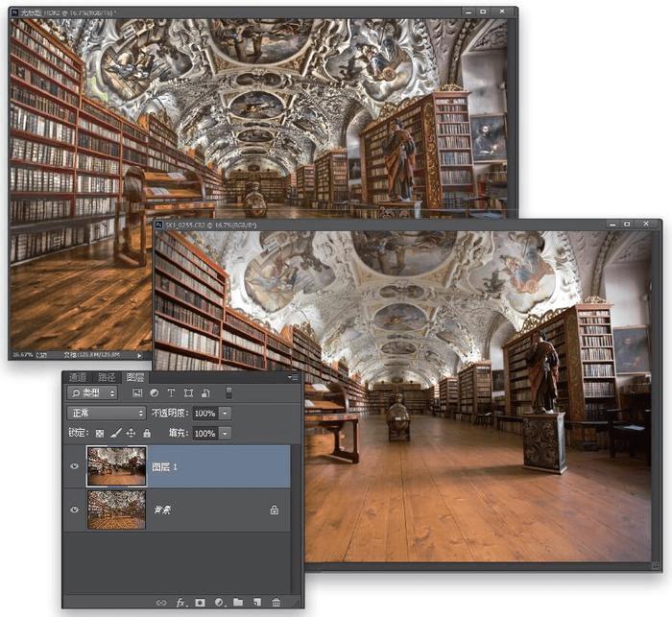The height and width of the screenshot is (617, 672).
Task: Switch to the 通道 channels tab
Action: click(78, 377)
